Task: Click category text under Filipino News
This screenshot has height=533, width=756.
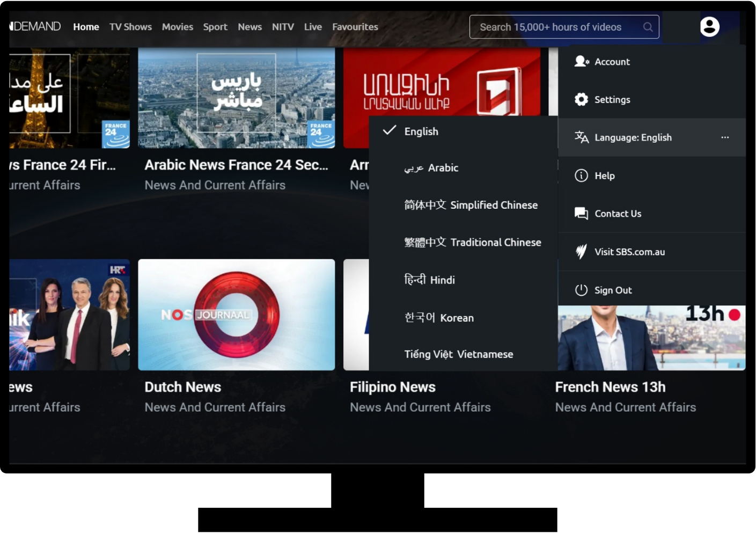Action: (420, 407)
